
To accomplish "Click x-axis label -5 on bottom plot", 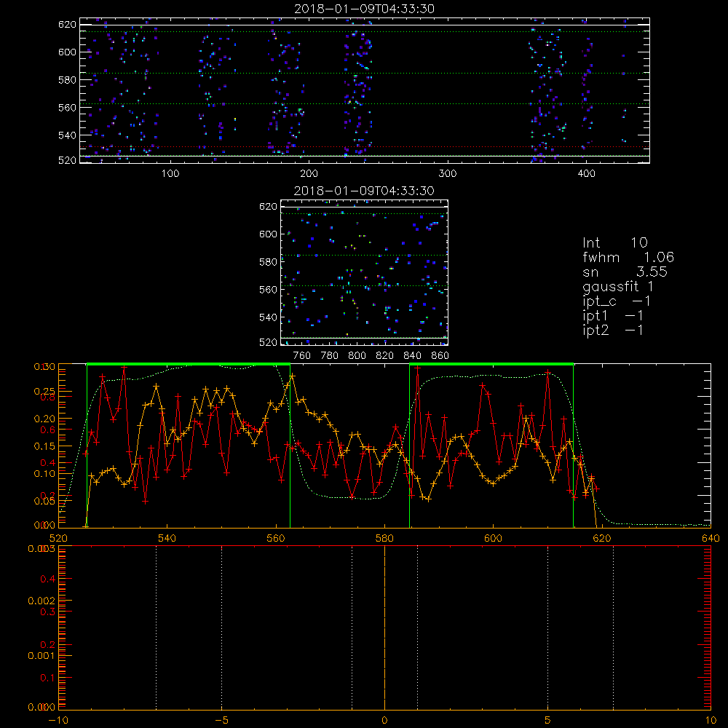I will pos(221,720).
